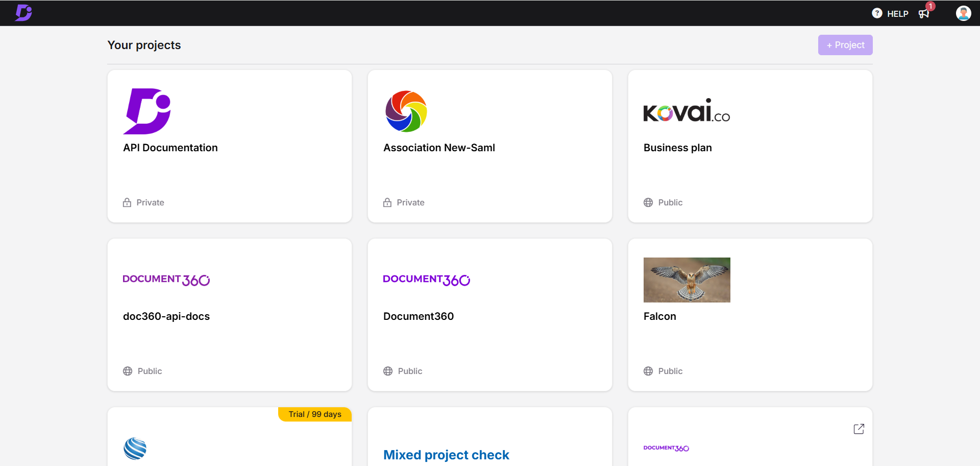Select the Falcon bird thumbnail
Image resolution: width=980 pixels, height=466 pixels.
[687, 280]
